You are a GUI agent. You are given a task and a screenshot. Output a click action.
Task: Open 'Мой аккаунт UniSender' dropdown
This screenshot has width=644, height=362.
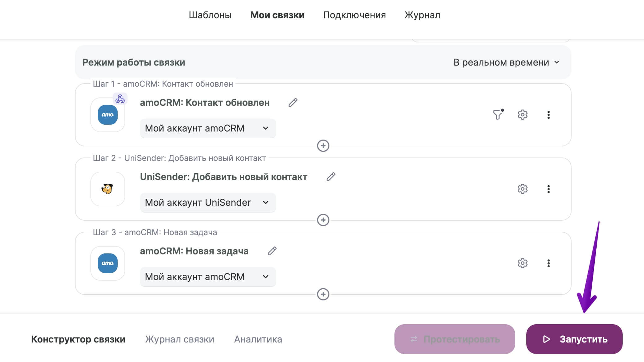[208, 202]
